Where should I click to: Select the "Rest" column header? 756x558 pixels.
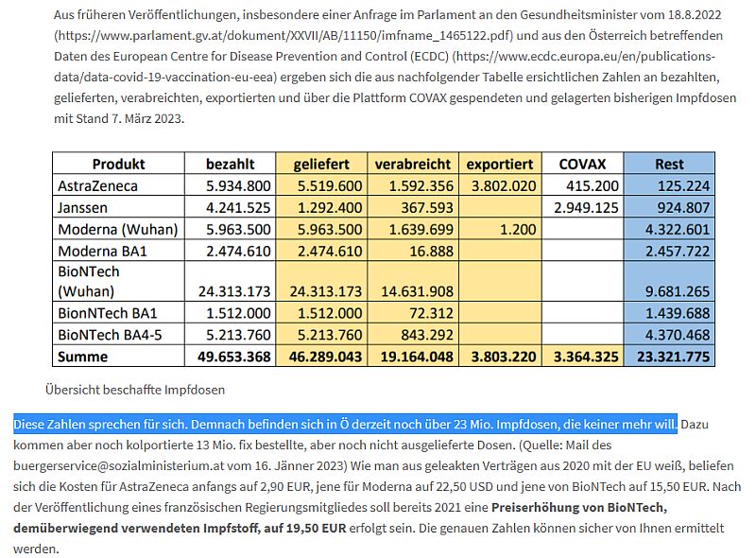pos(669,164)
